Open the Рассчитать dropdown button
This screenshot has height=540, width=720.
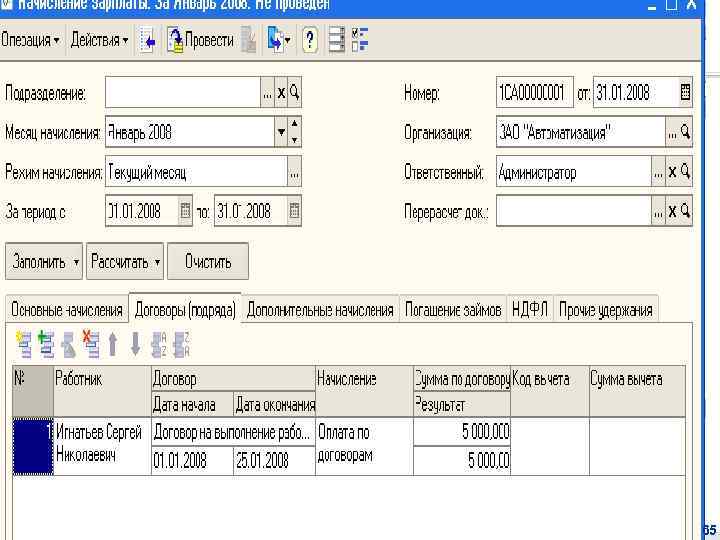(x=125, y=262)
